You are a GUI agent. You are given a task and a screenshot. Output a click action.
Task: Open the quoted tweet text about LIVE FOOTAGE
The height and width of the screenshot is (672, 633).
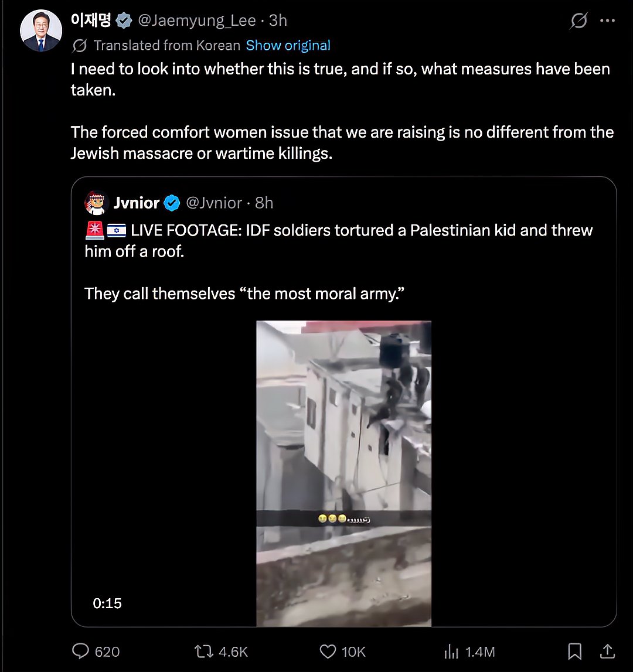(x=338, y=240)
